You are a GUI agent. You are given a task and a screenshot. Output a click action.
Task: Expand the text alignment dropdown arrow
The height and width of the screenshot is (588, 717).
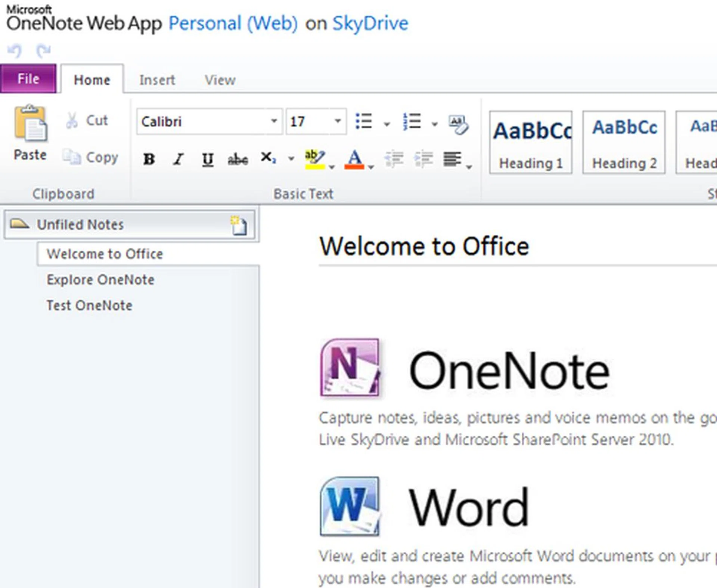(469, 167)
